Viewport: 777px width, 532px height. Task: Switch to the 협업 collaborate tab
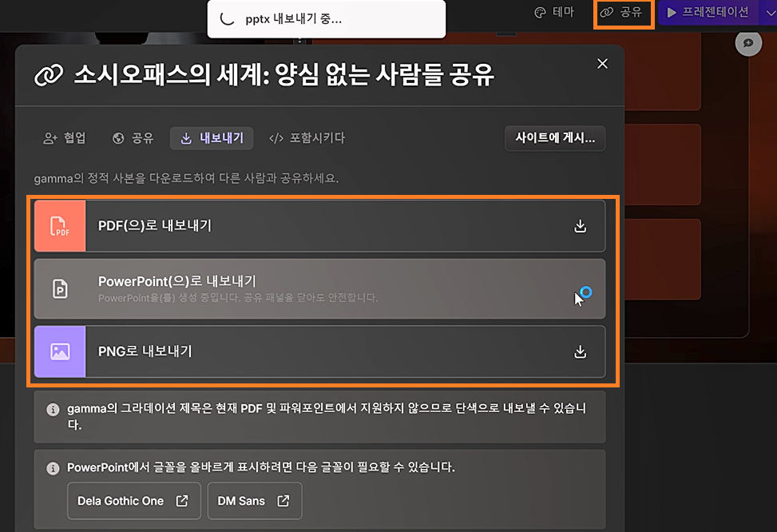65,138
